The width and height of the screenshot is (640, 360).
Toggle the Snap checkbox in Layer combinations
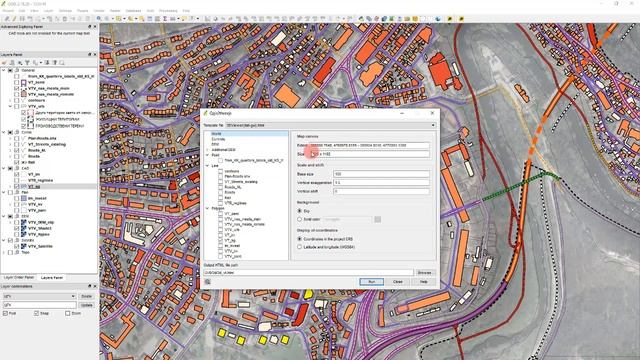click(36, 313)
